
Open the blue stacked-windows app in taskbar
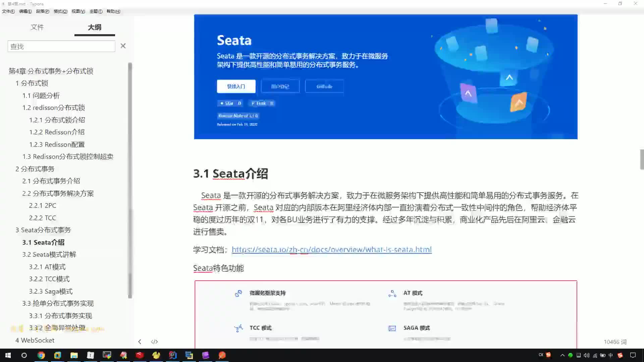pos(189,355)
